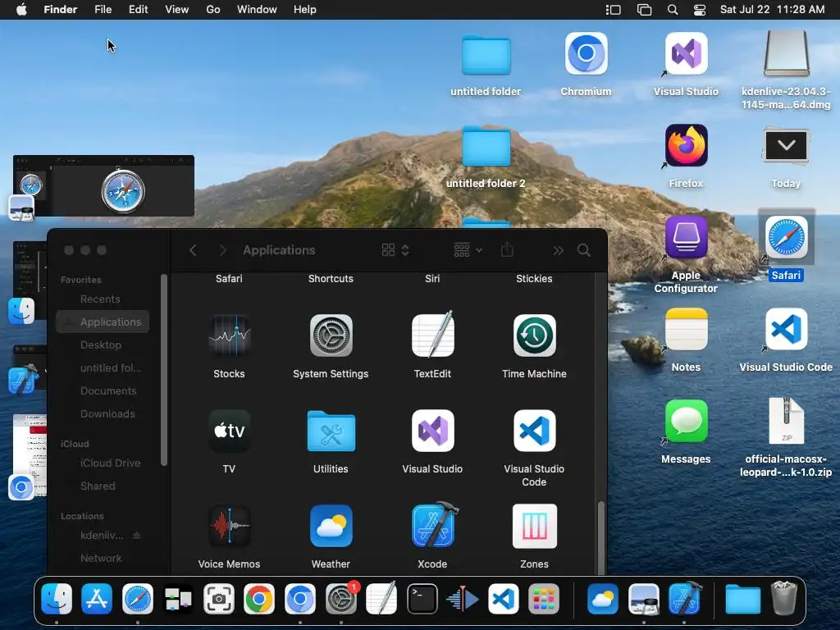Select 'untitled folder 2' on desktop
Image resolution: width=840 pixels, height=630 pixels.
[486, 147]
